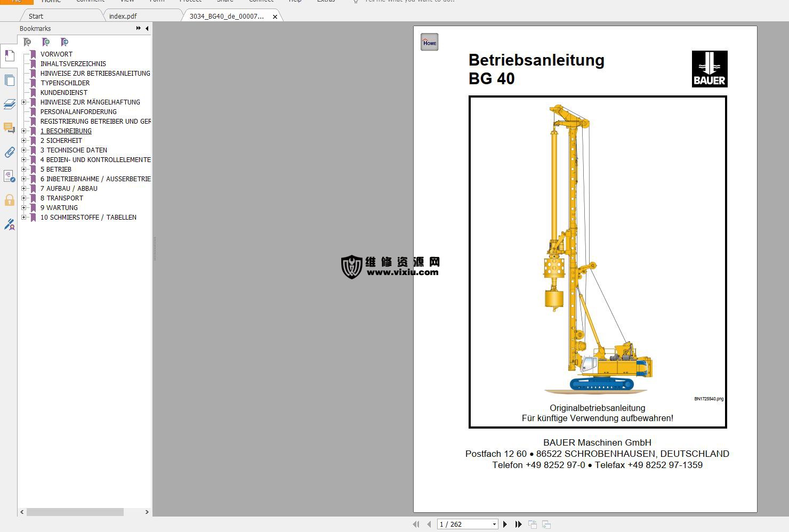789x532 pixels.
Task: Select the 5 BETRIEB bookmark text
Action: [56, 169]
